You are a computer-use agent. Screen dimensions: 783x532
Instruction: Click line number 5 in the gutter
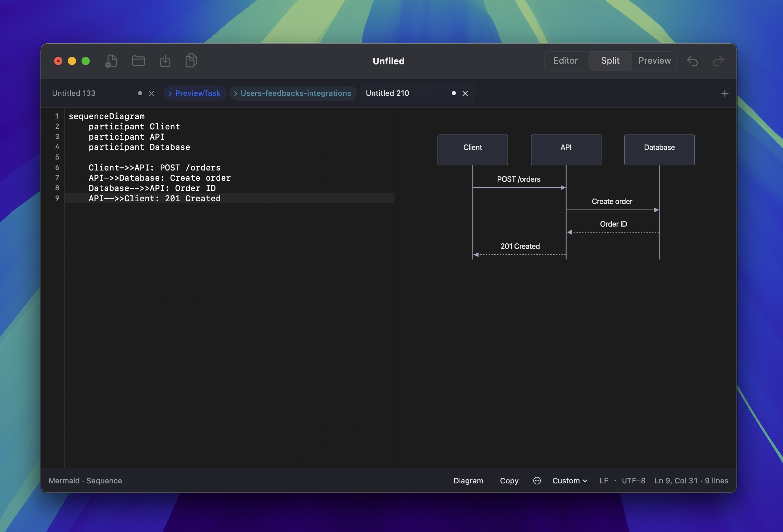click(x=57, y=157)
